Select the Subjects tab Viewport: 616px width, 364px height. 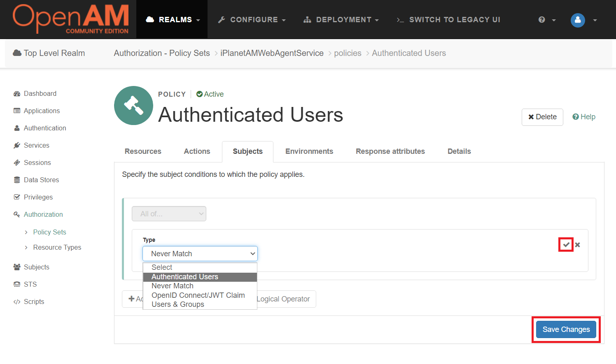tap(247, 151)
